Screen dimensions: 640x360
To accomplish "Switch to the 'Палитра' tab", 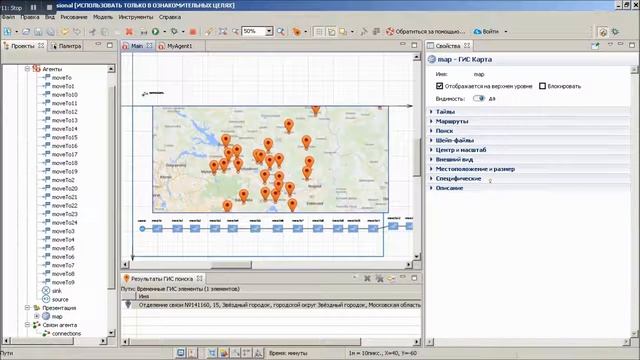I will pyautogui.click(x=66, y=46).
